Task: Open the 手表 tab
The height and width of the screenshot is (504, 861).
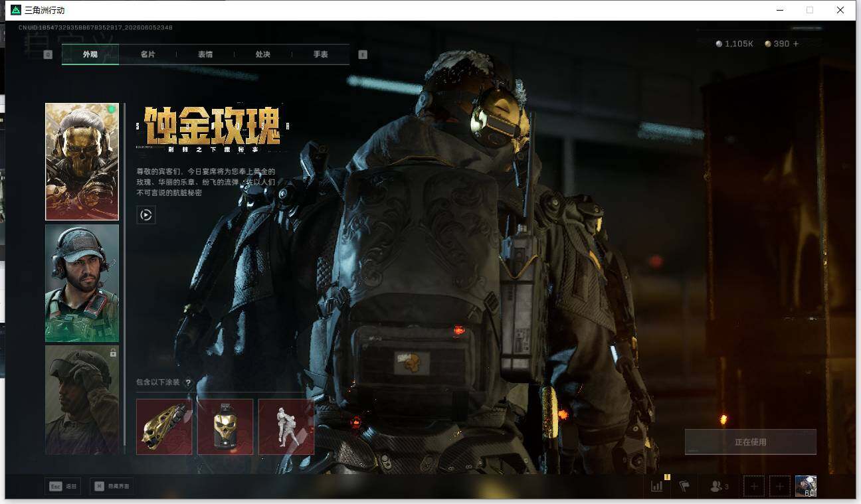Action: (x=321, y=54)
